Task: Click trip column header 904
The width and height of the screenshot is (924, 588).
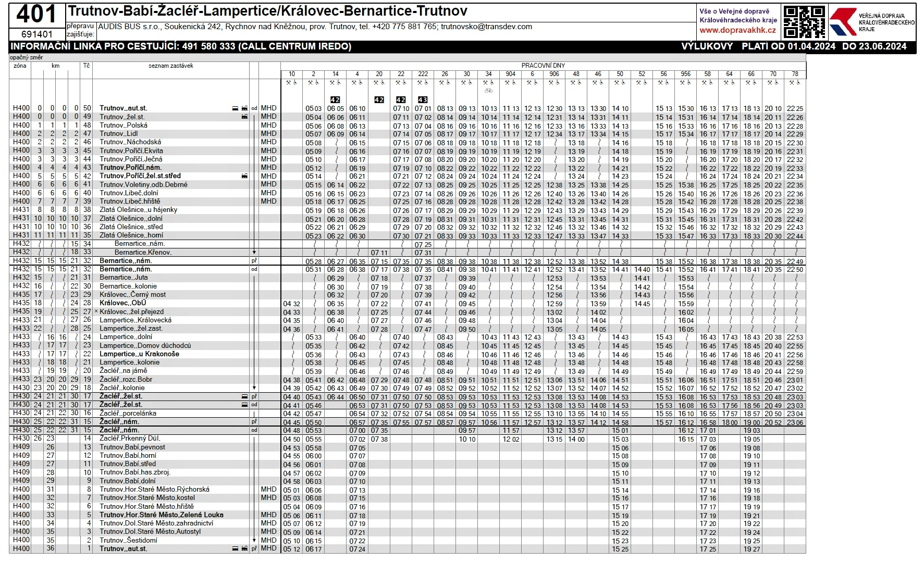Action: (510, 74)
